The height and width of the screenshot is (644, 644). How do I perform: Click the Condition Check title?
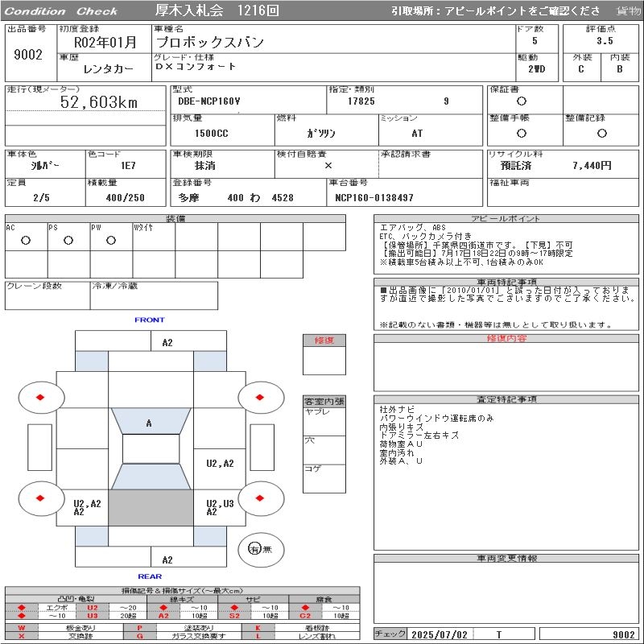click(61, 11)
